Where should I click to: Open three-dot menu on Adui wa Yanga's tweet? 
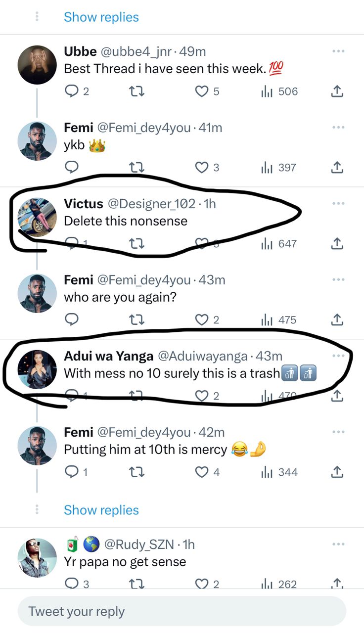[x=338, y=356]
